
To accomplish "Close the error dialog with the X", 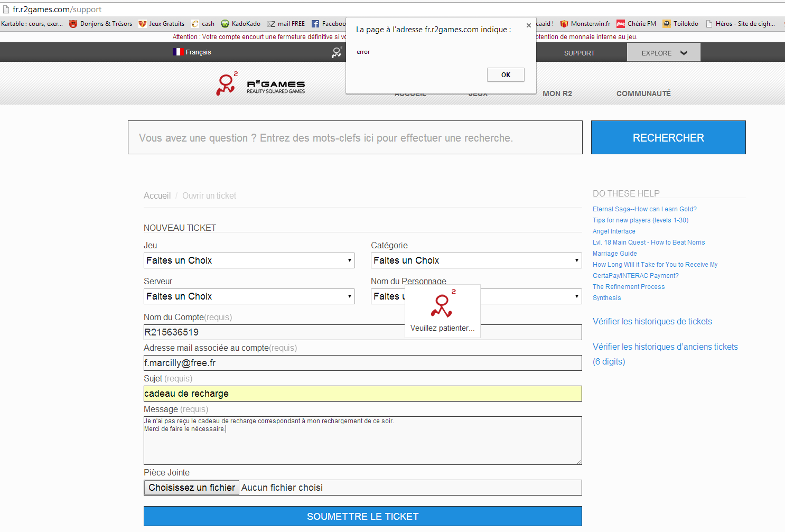I will tap(528, 25).
